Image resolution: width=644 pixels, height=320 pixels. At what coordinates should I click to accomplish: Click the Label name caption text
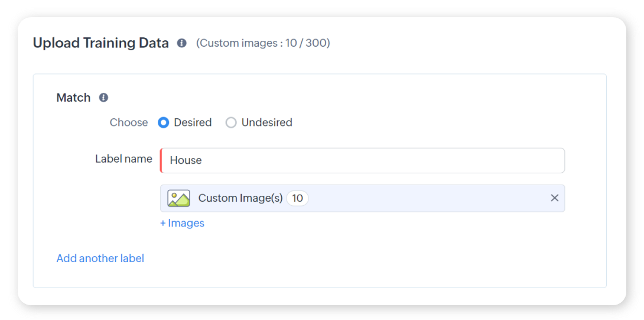[x=123, y=159]
